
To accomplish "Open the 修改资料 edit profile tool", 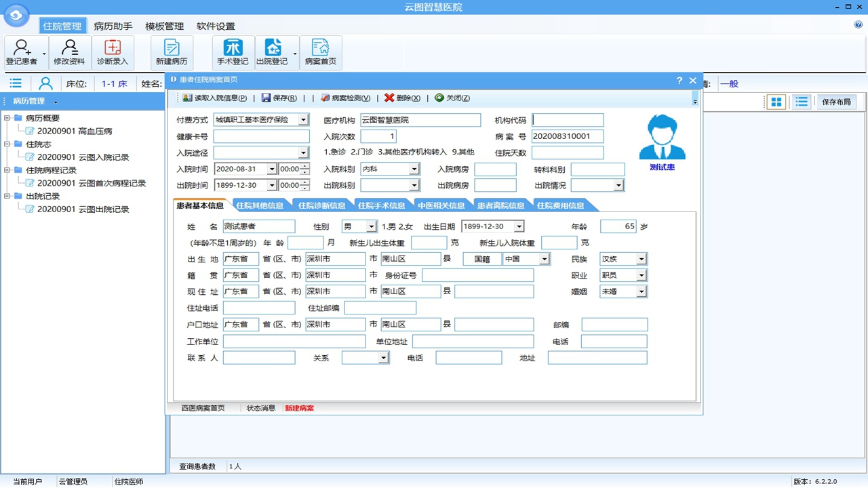I will pos(69,52).
